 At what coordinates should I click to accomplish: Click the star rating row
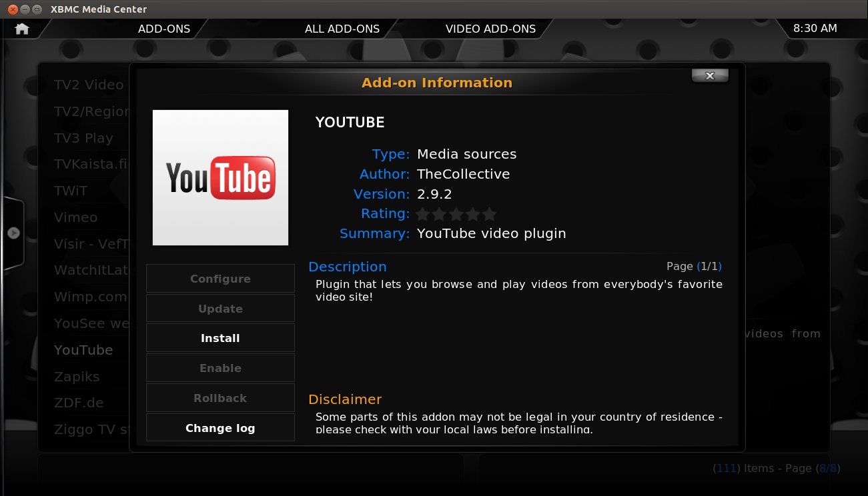(456, 214)
